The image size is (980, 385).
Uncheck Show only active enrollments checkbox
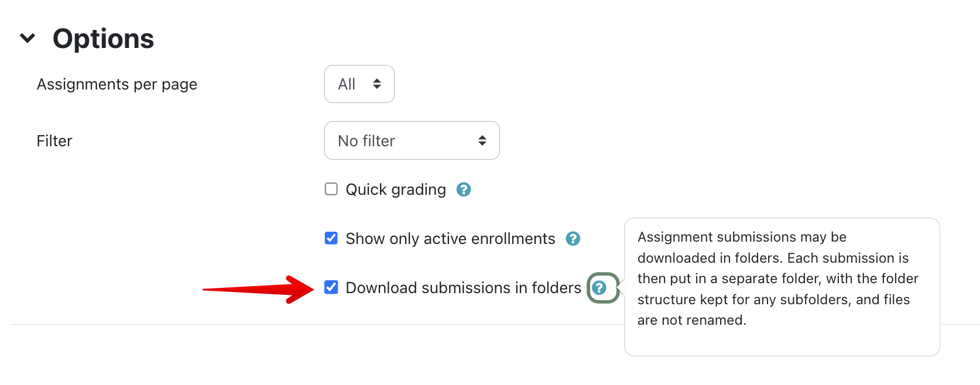[331, 238]
